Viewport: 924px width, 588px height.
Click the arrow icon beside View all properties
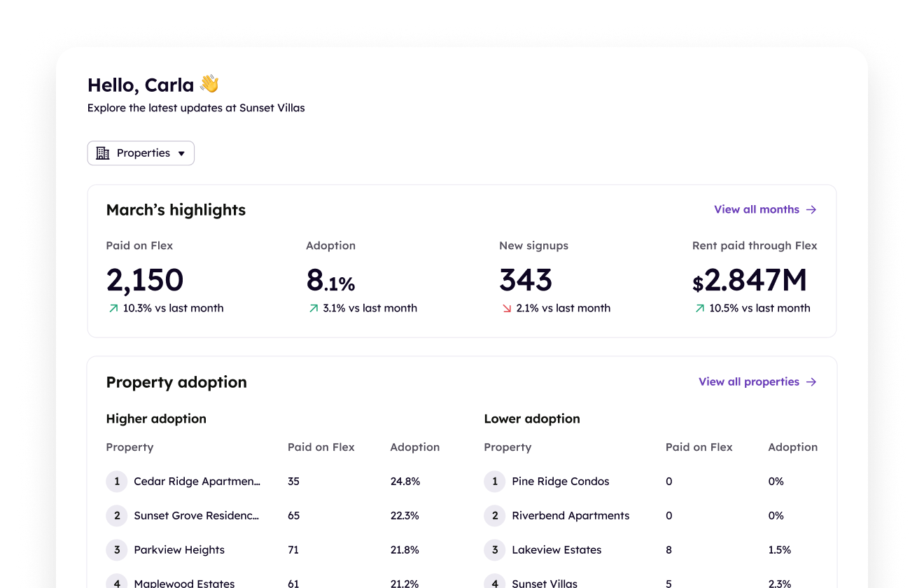click(811, 381)
